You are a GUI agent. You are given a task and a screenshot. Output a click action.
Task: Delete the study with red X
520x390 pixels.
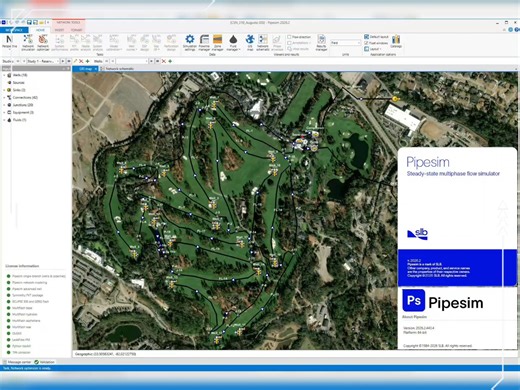tap(81, 61)
